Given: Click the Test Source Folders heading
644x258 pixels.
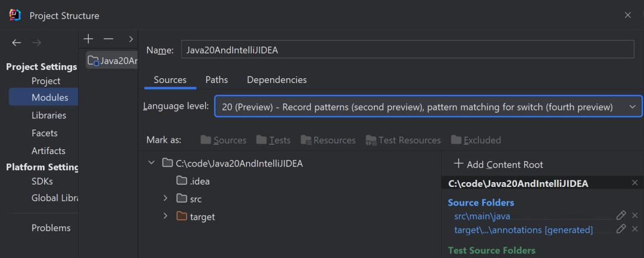Looking at the screenshot, I should point(491,250).
